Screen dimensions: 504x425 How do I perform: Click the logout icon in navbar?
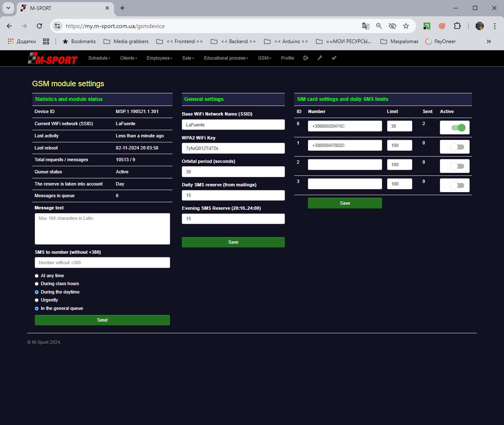306,58
